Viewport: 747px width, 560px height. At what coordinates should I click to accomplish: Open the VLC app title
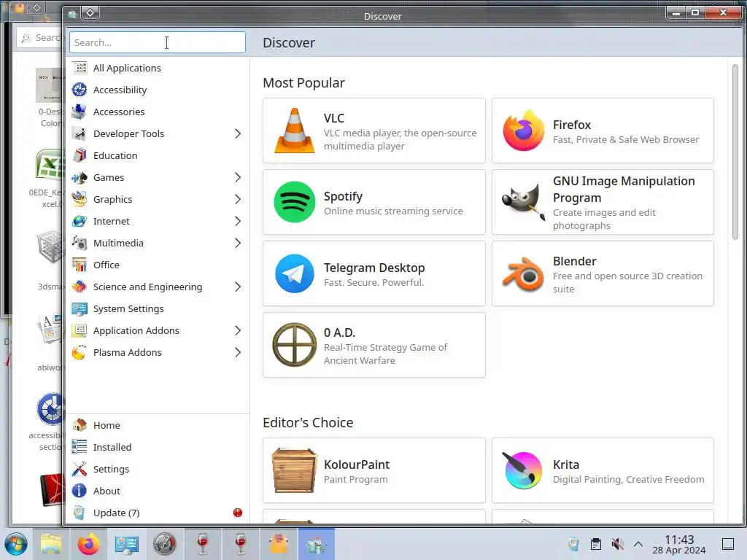click(334, 118)
